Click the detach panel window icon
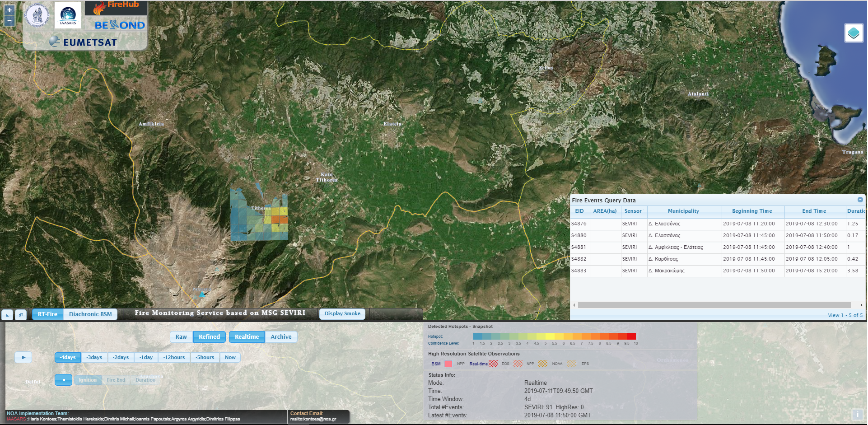Screen dimensions: 868x425 click(21, 315)
